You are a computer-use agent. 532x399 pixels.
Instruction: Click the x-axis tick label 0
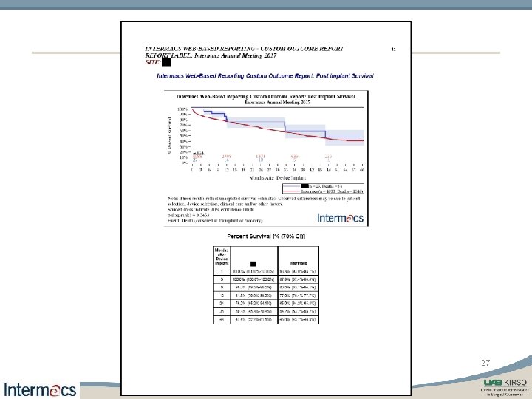[x=192, y=171]
